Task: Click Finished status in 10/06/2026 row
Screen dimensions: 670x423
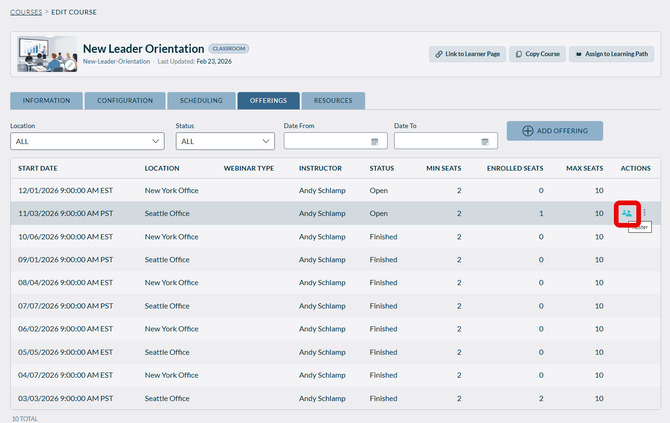Action: click(x=383, y=237)
